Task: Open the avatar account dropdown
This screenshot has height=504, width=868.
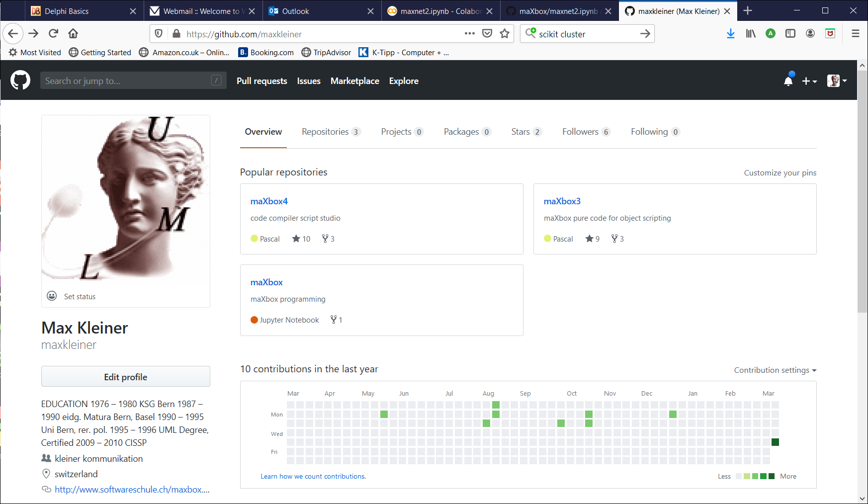Action: (837, 80)
